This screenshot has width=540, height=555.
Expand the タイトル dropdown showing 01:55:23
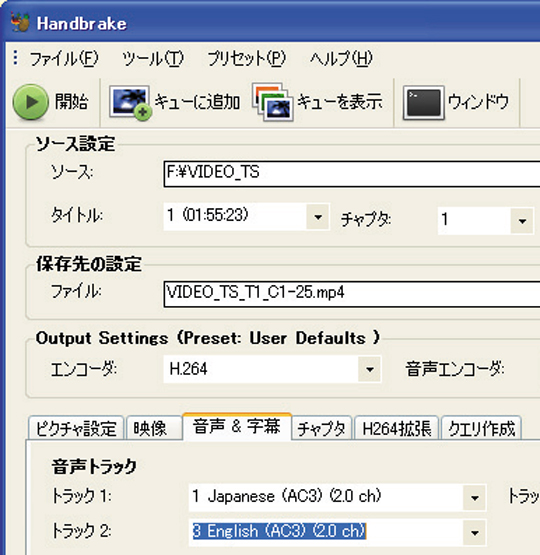tap(318, 217)
